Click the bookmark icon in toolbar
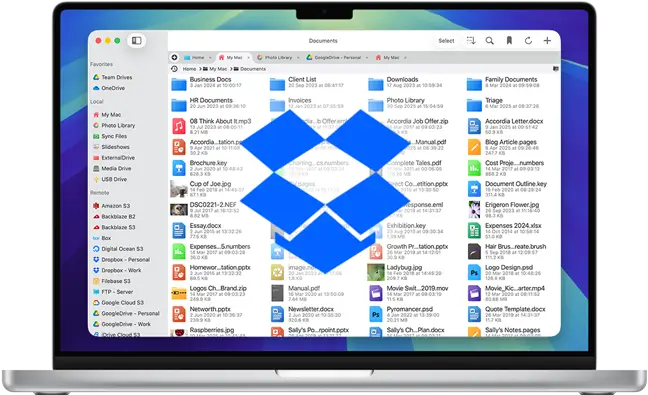 pyautogui.click(x=509, y=40)
